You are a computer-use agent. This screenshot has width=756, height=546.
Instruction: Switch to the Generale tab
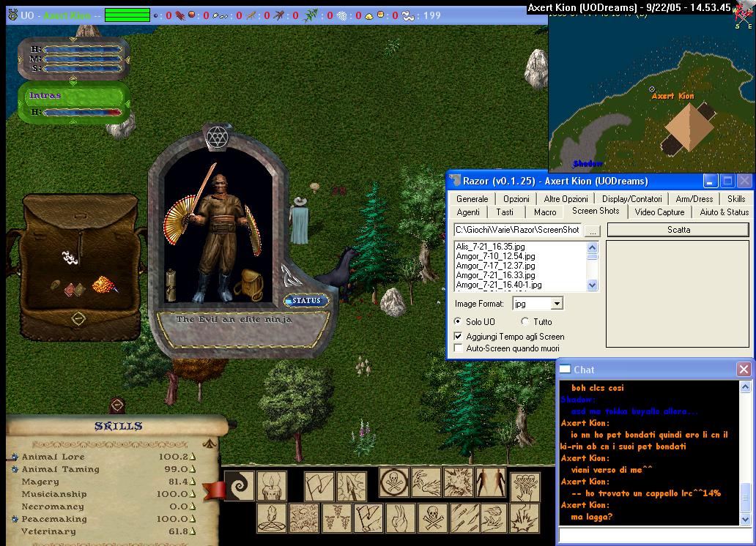point(472,198)
